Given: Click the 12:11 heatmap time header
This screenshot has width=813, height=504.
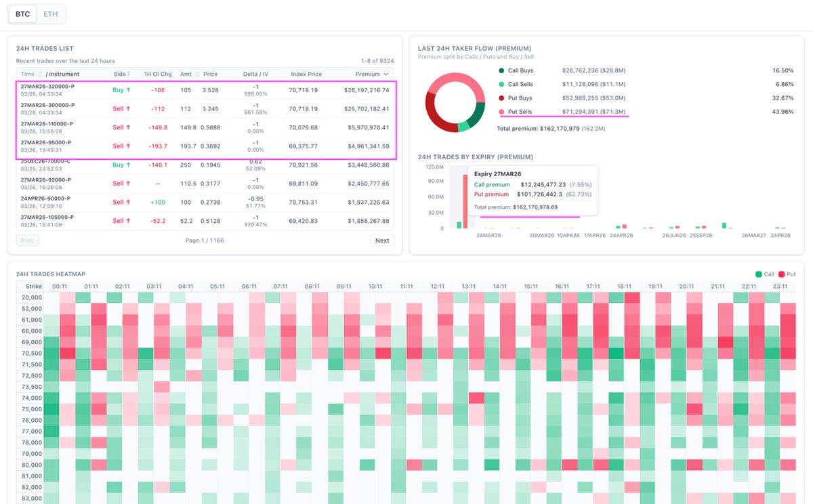Looking at the screenshot, I should (x=438, y=287).
